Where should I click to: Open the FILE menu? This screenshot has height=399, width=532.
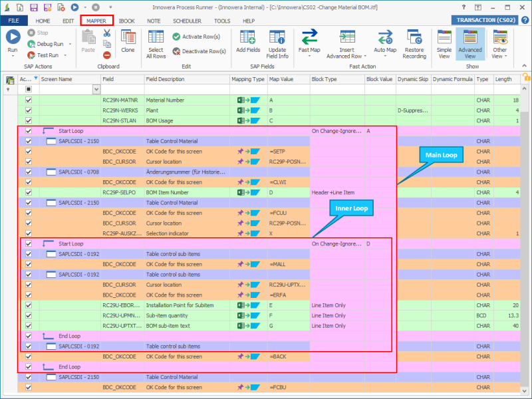pos(13,21)
